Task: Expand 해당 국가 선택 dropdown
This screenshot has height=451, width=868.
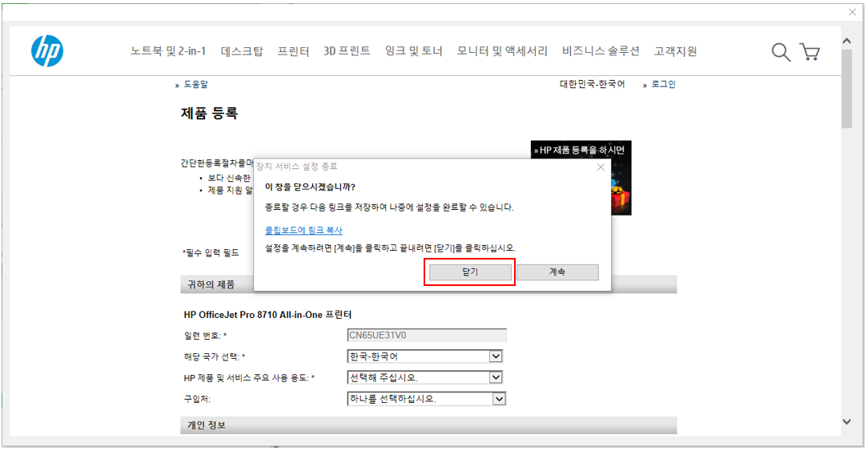Action: pos(496,356)
